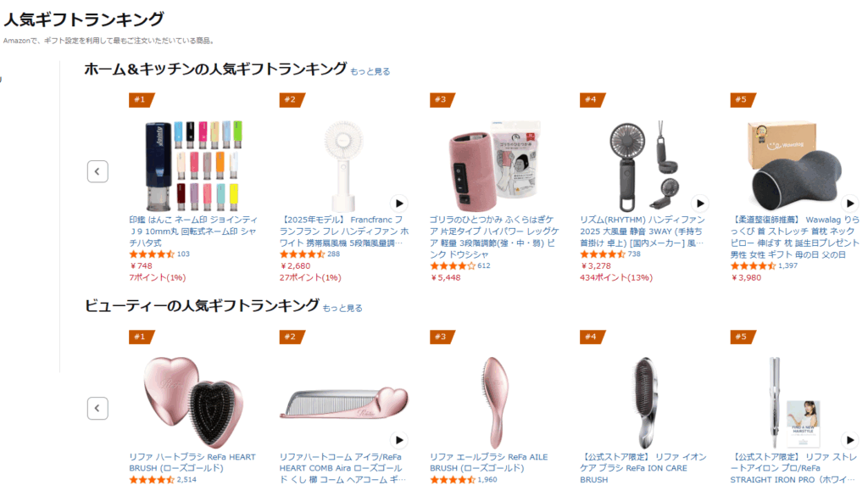This screenshot has width=868, height=485.
Task: Play video on Rhythm handy fan product
Action: tap(699, 203)
